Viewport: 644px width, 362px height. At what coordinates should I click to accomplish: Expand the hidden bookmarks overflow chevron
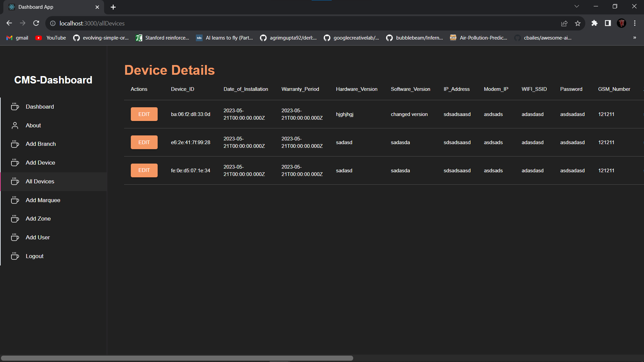point(634,38)
